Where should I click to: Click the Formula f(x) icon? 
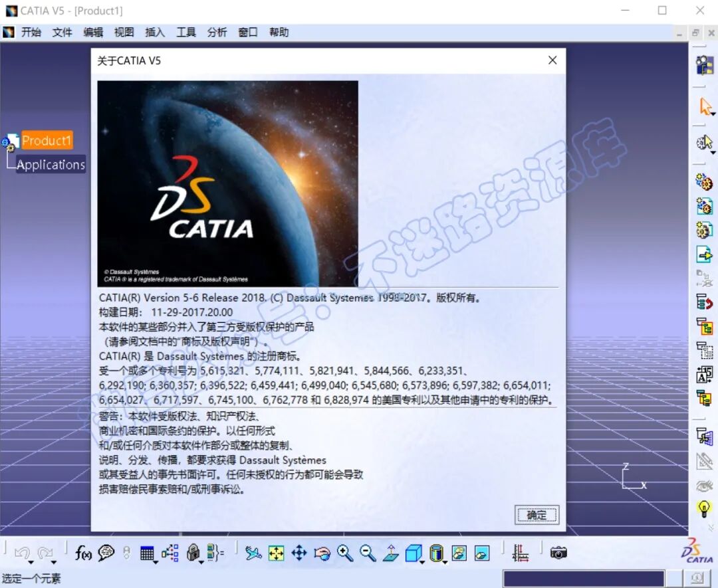point(83,553)
